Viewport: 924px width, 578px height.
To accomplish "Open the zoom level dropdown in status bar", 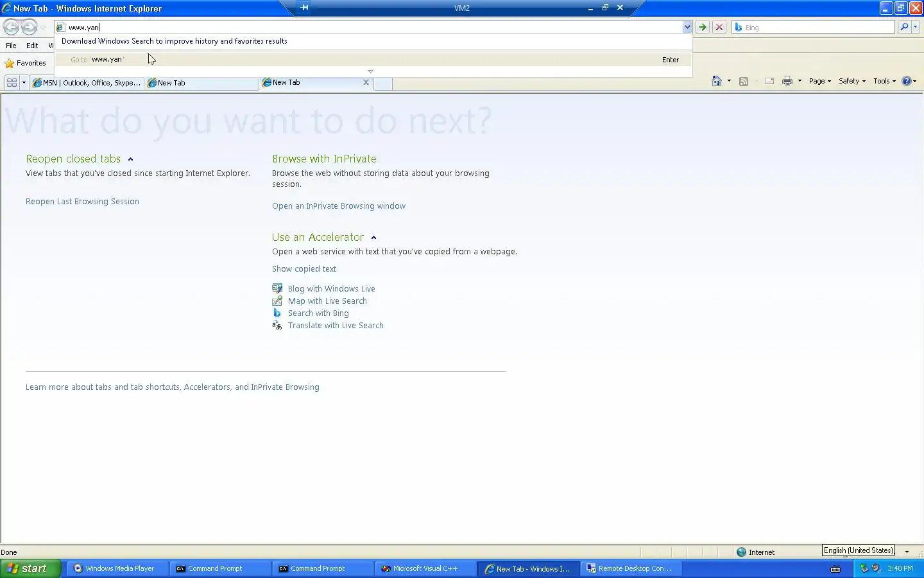I will (907, 552).
